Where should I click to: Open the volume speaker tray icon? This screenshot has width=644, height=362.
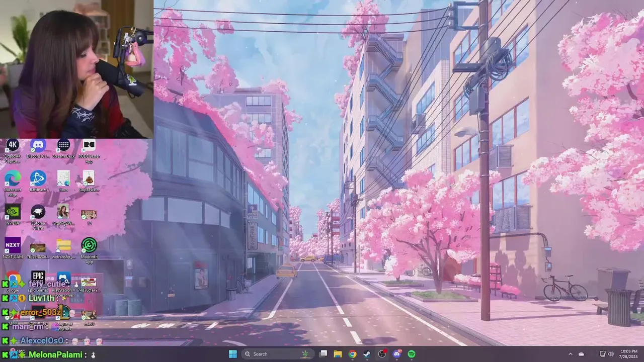point(611,354)
